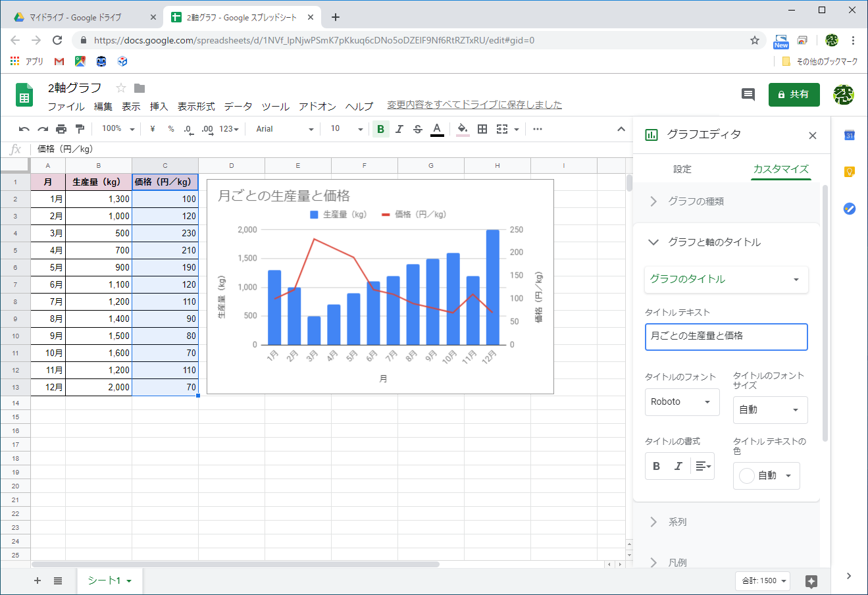
Task: Open the zoom level 100% dropdown
Action: pyautogui.click(x=118, y=129)
